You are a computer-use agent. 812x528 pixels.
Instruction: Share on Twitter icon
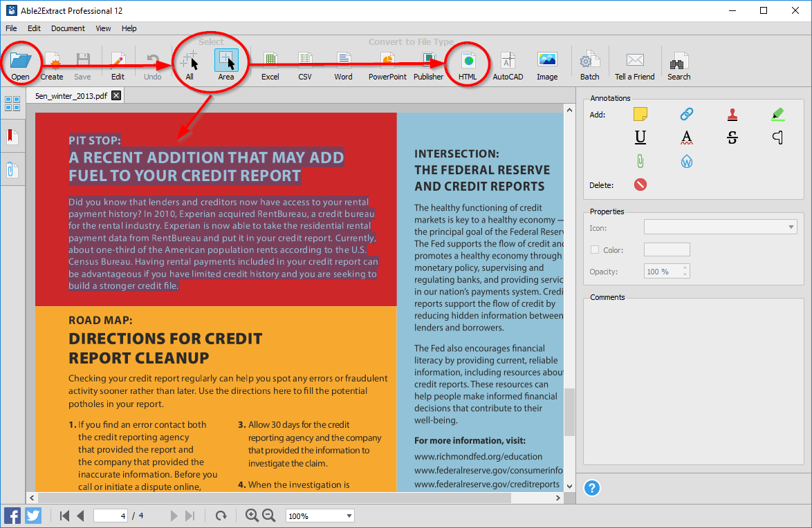33,516
